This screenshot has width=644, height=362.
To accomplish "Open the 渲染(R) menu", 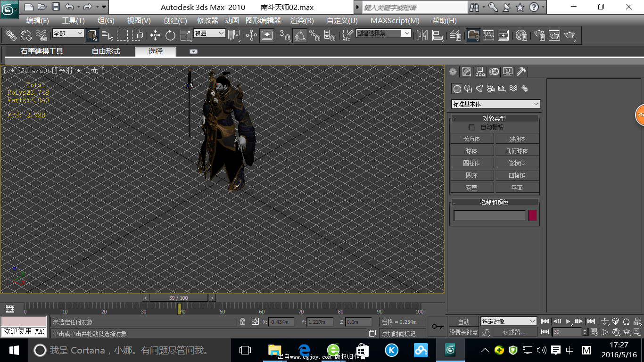I will (302, 20).
